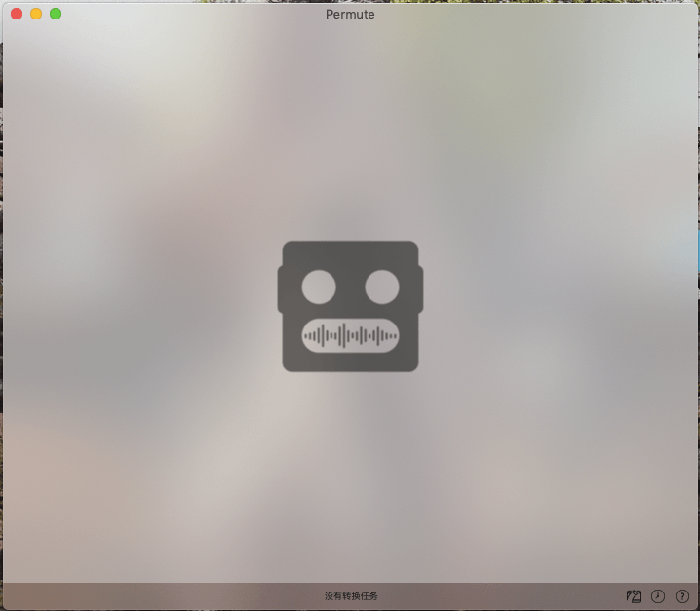Click the 没有转换任务 status text
The height and width of the screenshot is (611, 700).
[x=351, y=596]
